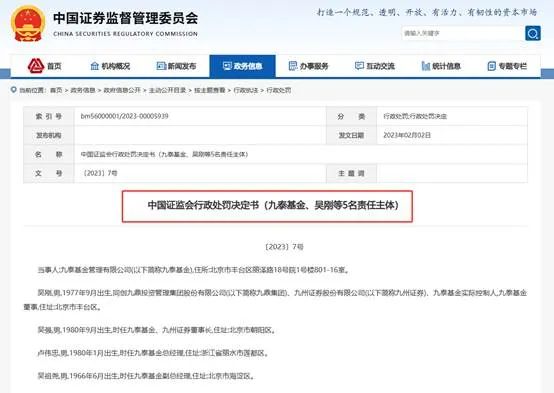
Task: Click the breadcrumb location pin icon
Action: tap(13, 90)
